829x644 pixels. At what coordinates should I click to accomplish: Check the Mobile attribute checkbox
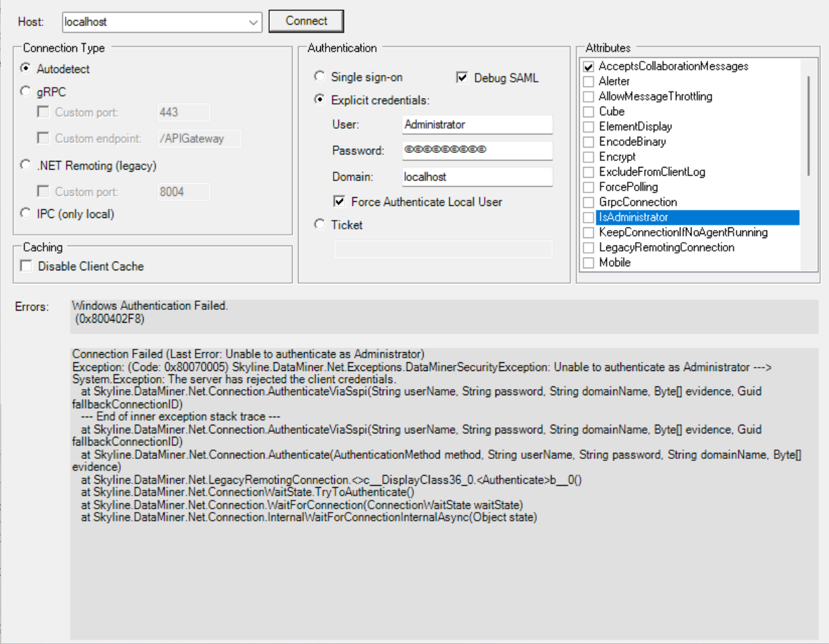pos(589,263)
